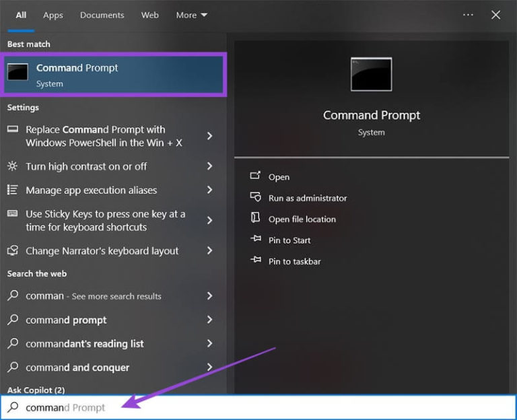Choose Run as administrator
This screenshot has height=420, width=517.
pos(307,198)
